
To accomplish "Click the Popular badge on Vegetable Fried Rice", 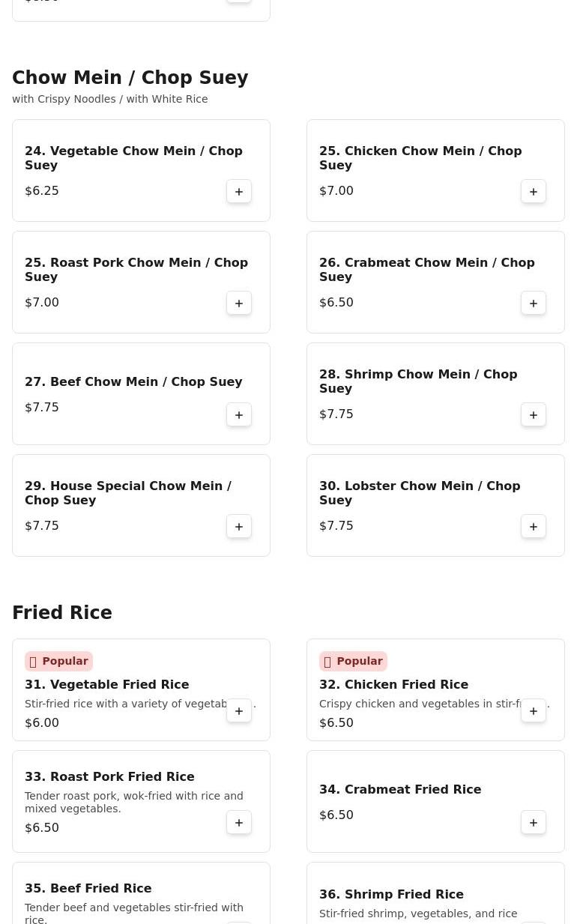I will 58,661.
